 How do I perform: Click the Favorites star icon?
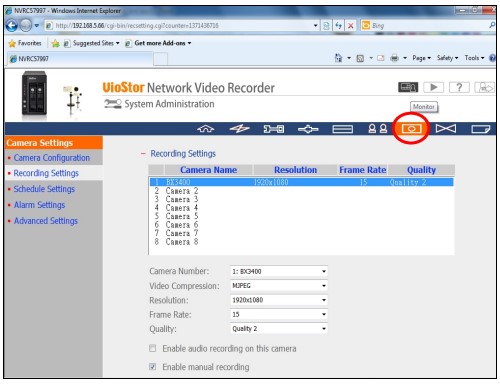pos(12,43)
